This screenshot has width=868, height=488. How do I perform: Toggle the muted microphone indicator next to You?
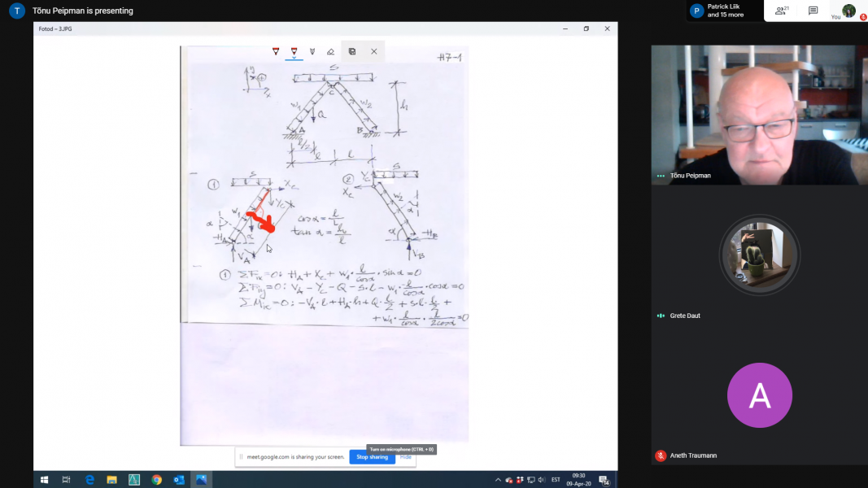863,16
